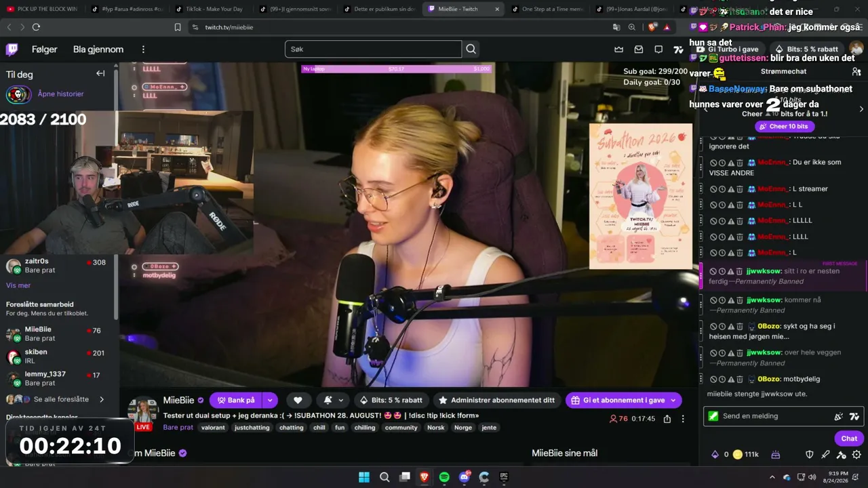This screenshot has height=488, width=868.
Task: Open three-dot menu beside Bla gjennom
Action: [143, 49]
